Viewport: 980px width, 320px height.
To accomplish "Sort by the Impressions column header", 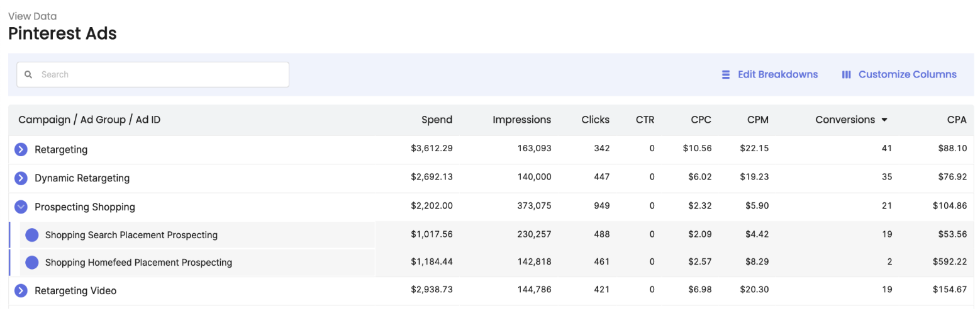I will 521,120.
